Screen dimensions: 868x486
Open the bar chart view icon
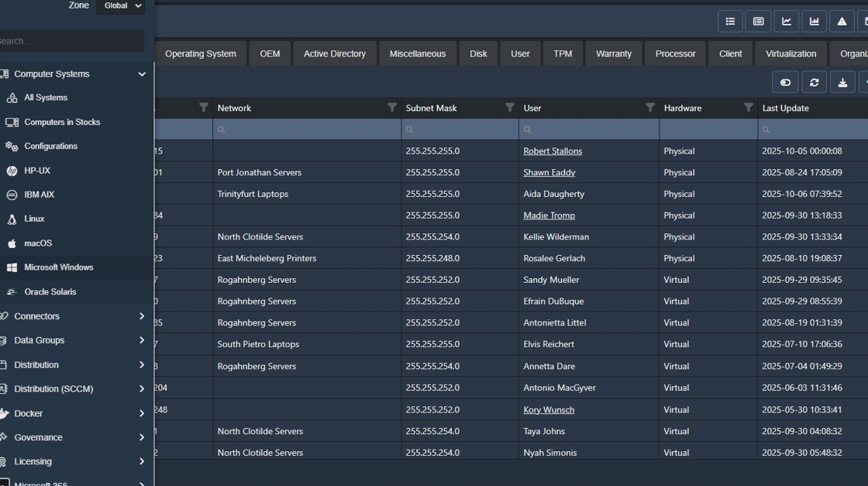tap(814, 22)
